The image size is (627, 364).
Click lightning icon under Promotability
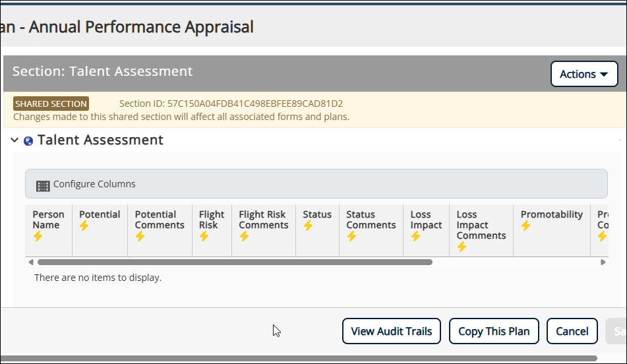[526, 226]
